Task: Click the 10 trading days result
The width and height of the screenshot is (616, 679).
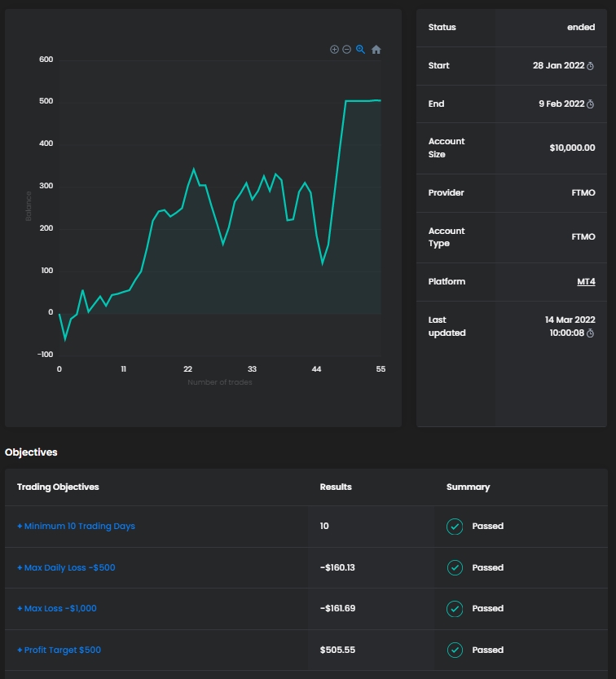Action: (x=324, y=526)
